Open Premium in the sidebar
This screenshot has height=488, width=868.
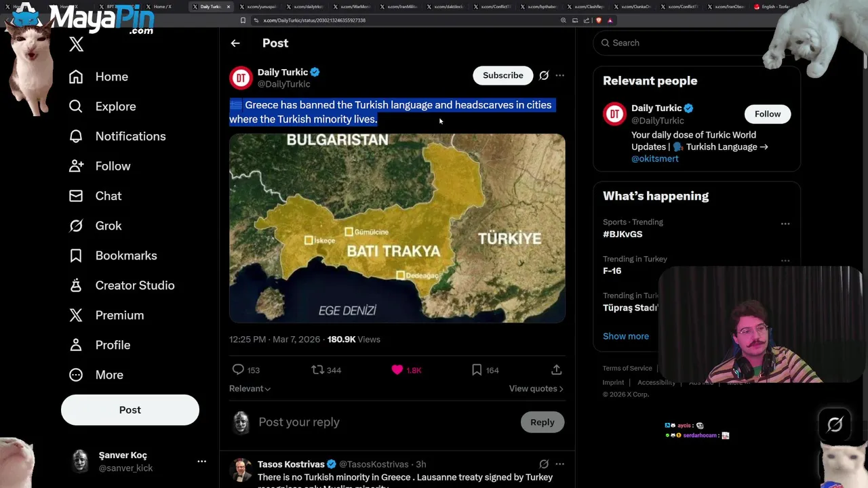coord(106,315)
